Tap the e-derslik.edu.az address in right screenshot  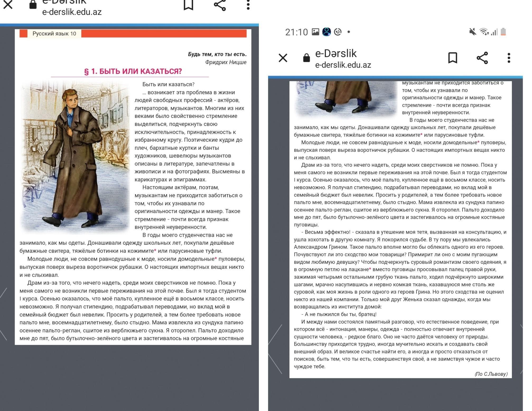point(343,65)
